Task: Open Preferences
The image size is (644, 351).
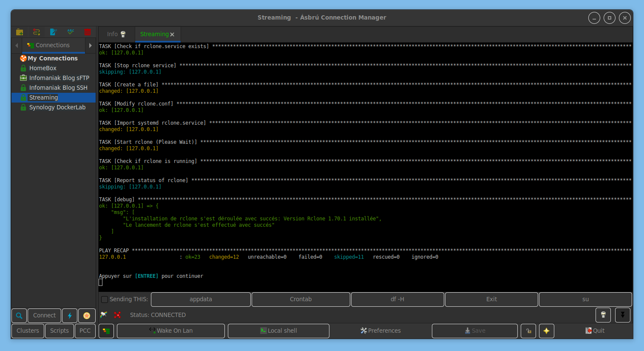Action: pos(380,331)
